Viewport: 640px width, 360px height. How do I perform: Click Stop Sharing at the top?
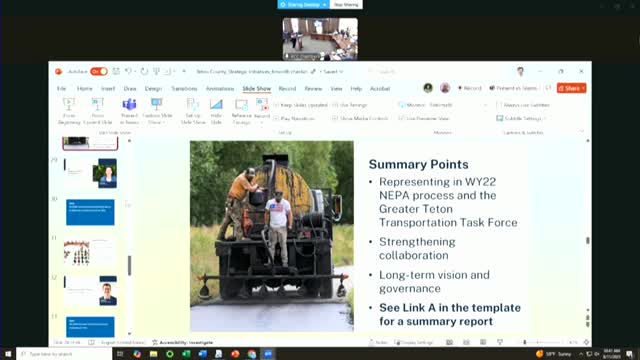(x=346, y=4)
